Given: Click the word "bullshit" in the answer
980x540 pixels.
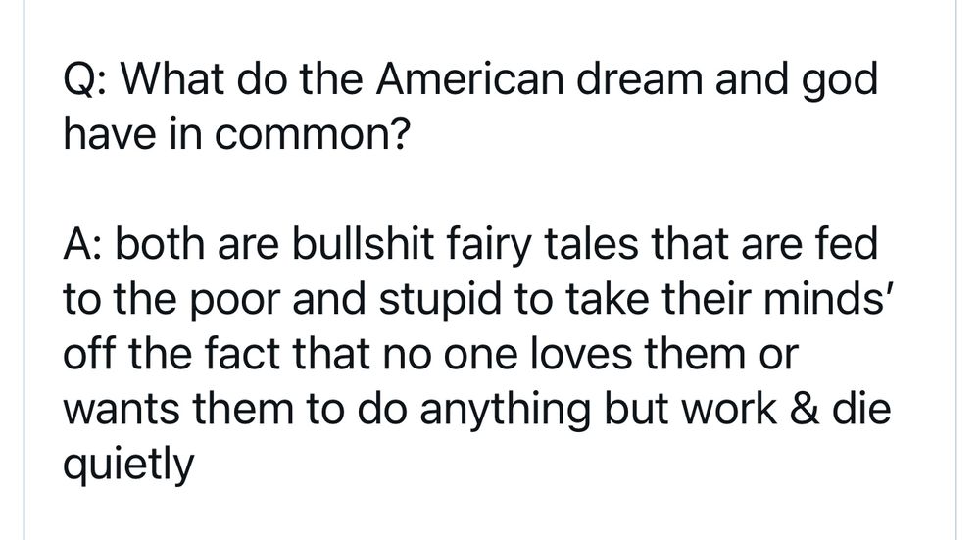Looking at the screenshot, I should click(x=364, y=243).
